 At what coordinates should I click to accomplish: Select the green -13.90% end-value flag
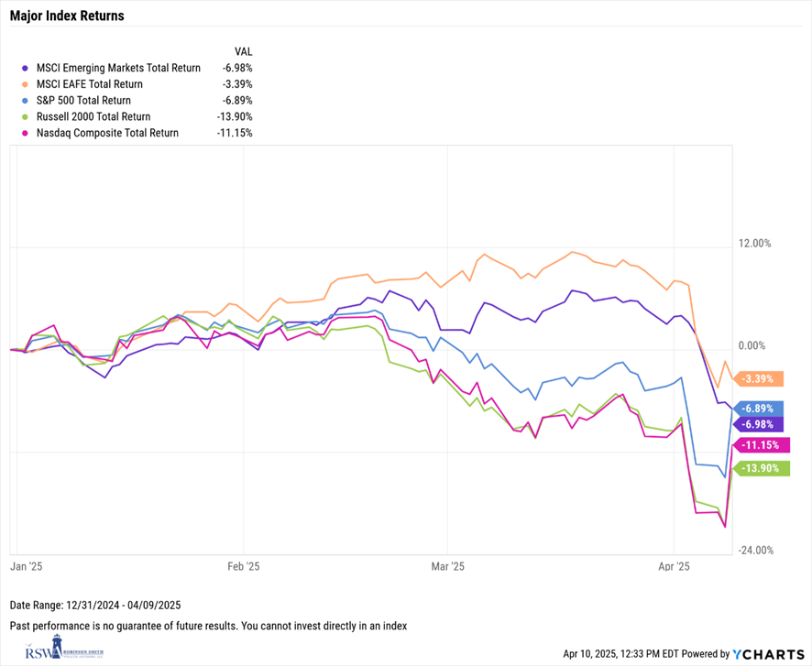[760, 468]
